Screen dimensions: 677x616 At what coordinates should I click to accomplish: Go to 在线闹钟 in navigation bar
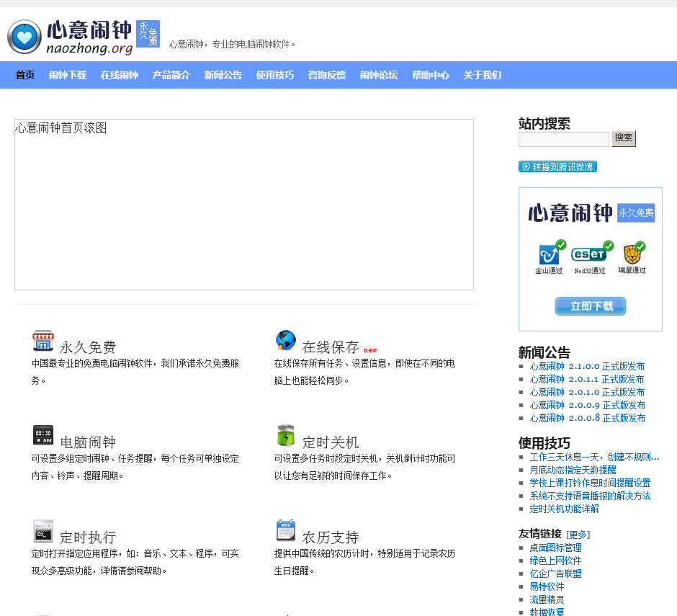click(120, 75)
